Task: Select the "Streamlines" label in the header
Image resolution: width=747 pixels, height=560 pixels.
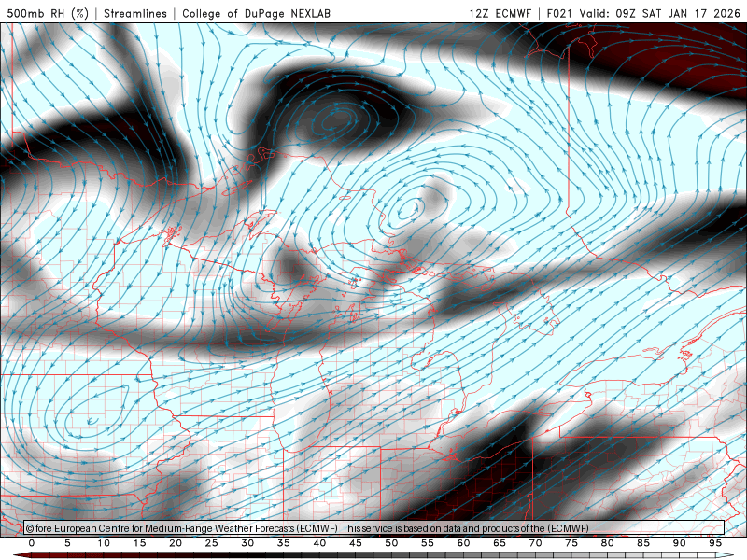Action: click(x=135, y=13)
